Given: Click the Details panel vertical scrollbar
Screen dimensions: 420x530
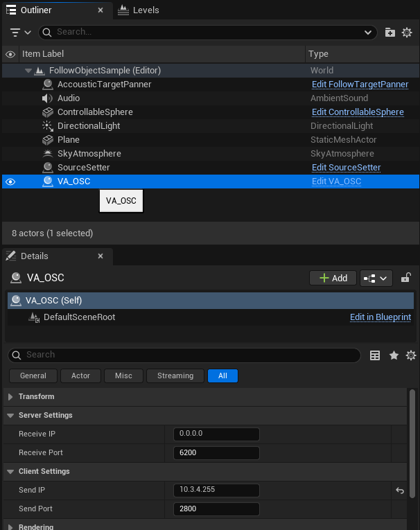Looking at the screenshot, I should (412, 443).
